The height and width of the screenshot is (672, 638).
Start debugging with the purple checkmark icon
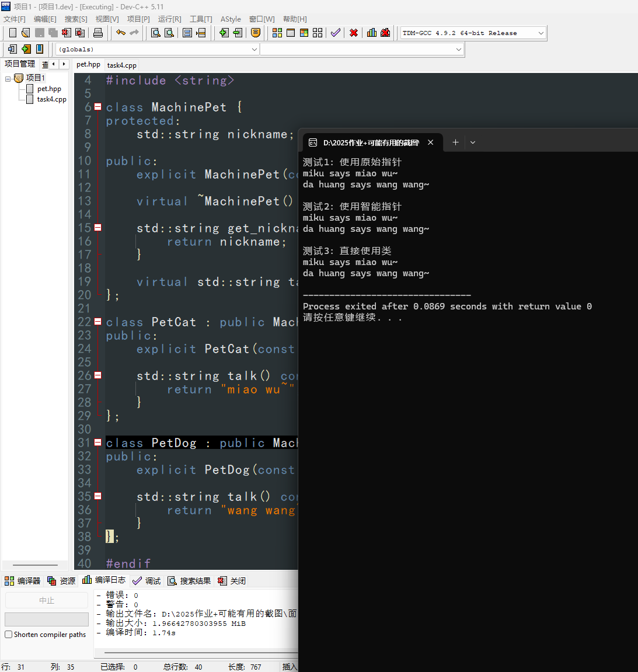[336, 33]
